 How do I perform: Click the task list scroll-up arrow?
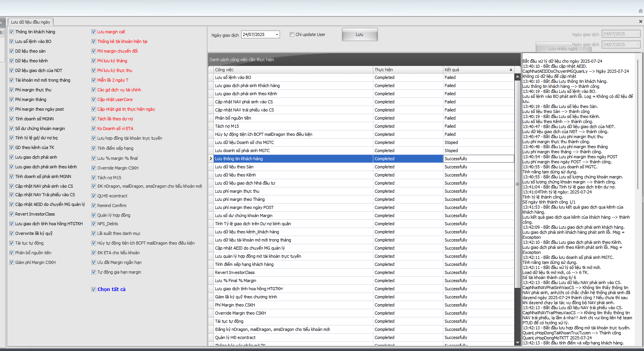coord(517,77)
